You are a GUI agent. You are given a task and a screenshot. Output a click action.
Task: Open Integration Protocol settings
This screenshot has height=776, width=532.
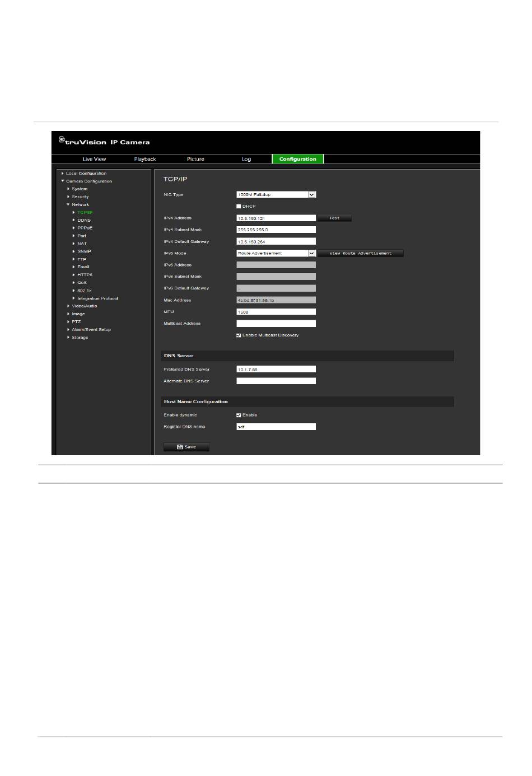pyautogui.click(x=97, y=298)
